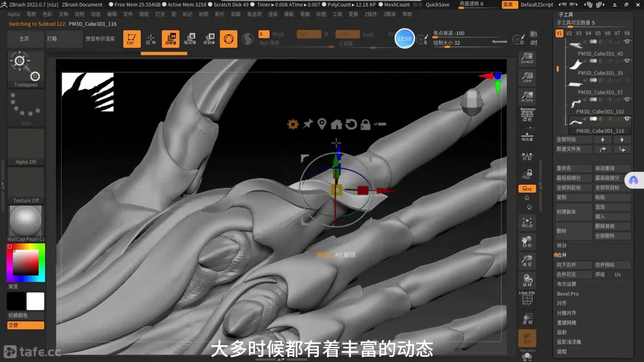Select the Rotate (旋转轴) tool
This screenshot has width=644, height=362.
click(x=209, y=39)
